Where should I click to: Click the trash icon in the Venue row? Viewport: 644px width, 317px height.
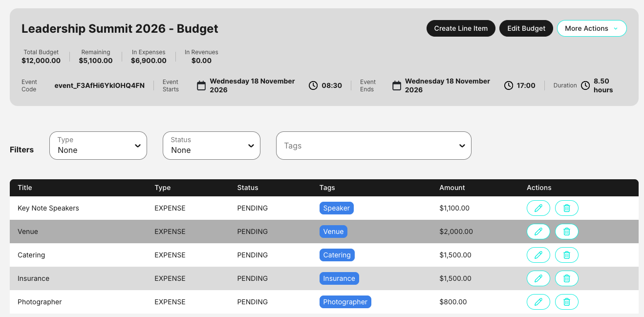(567, 232)
